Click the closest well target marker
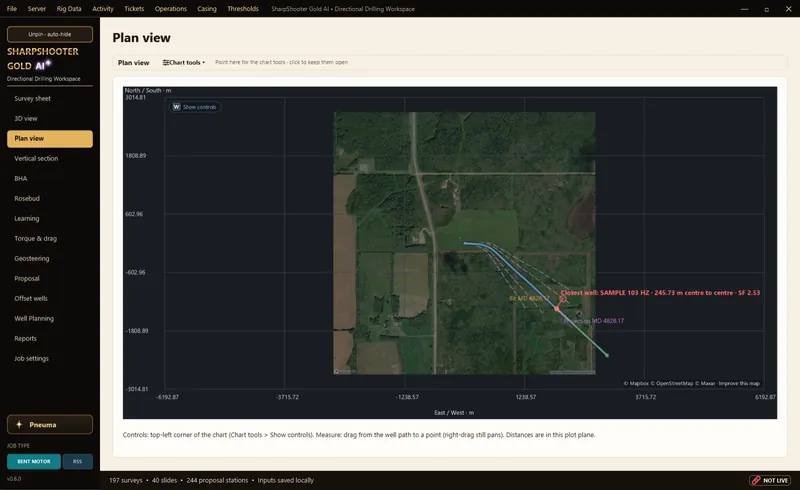Screen dimensions: 800x490 (x=562, y=299)
